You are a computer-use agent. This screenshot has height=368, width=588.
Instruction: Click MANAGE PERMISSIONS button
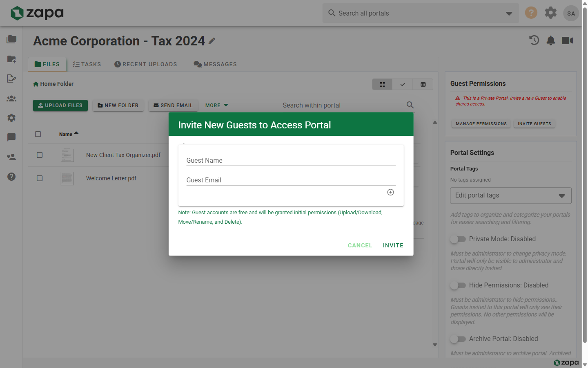click(481, 123)
